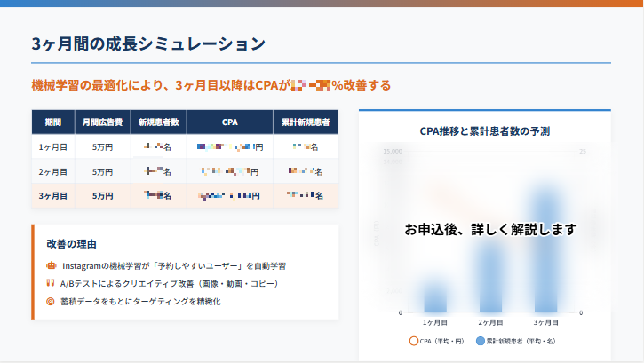Click the text A/Bテストによるクリエイティブ改善
The height and width of the screenshot is (363, 644).
pos(169,284)
